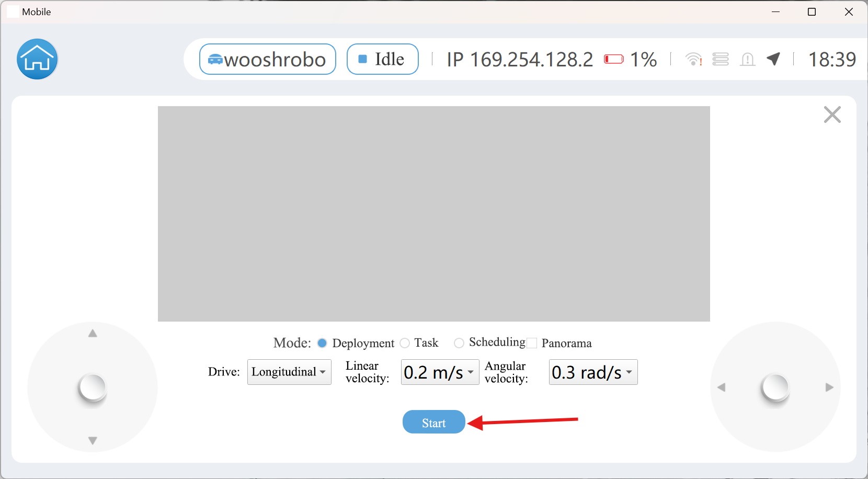This screenshot has width=868, height=479.
Task: Click the alarm alert status icon
Action: (748, 59)
